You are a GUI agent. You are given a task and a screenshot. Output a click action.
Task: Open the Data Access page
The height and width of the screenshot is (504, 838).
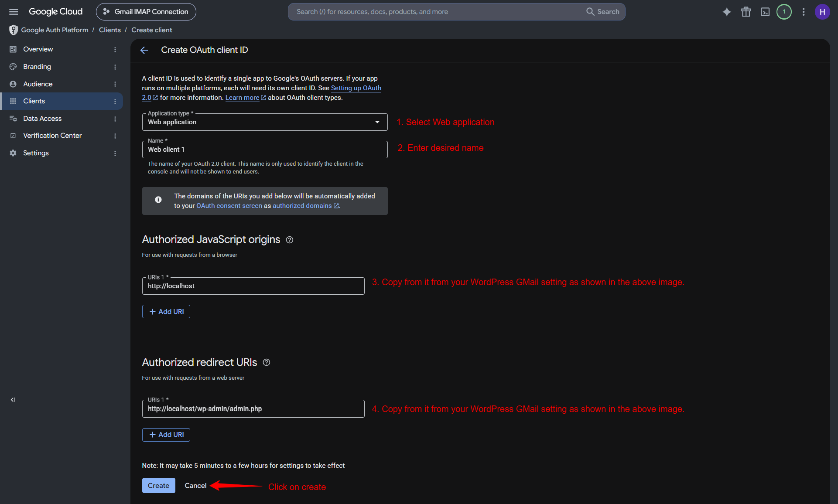pyautogui.click(x=42, y=119)
